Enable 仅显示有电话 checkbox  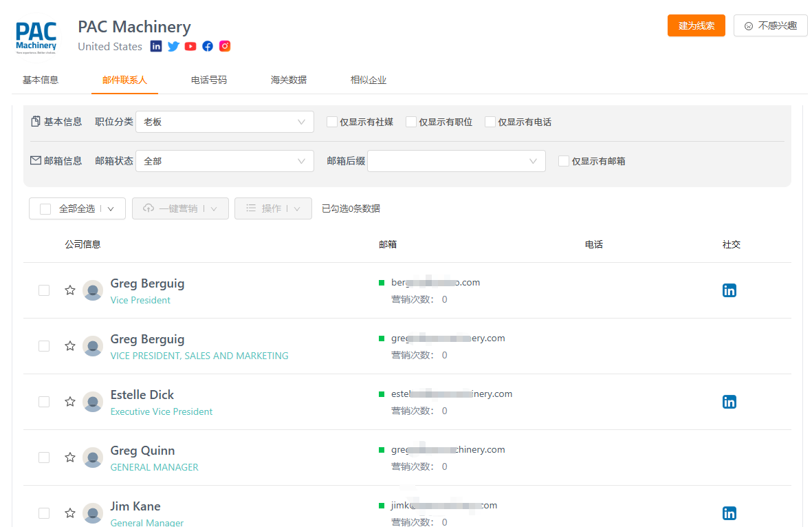(x=490, y=122)
